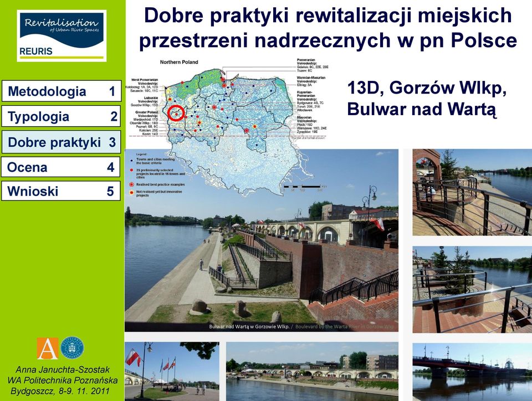This screenshot has width=532, height=401.
Task: Click the text 'Bulwar nad Wartą' heading
Action: (x=421, y=110)
